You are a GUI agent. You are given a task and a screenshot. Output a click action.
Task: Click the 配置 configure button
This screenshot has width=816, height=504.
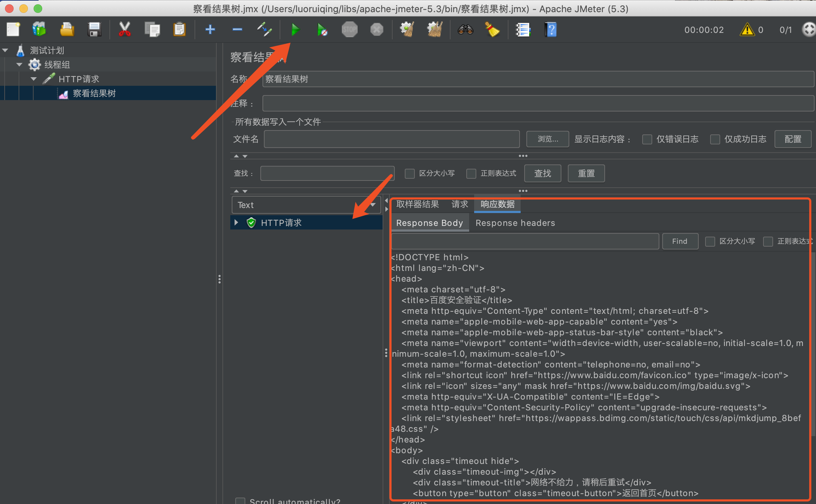click(793, 139)
